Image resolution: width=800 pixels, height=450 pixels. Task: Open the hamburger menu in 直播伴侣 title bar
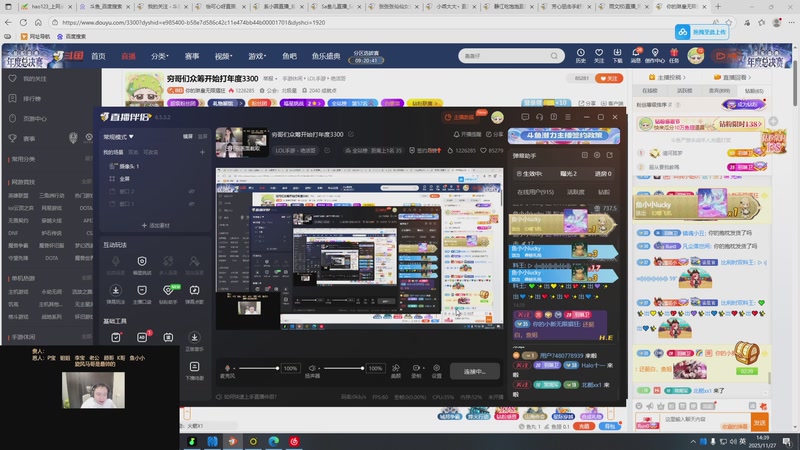click(x=568, y=117)
